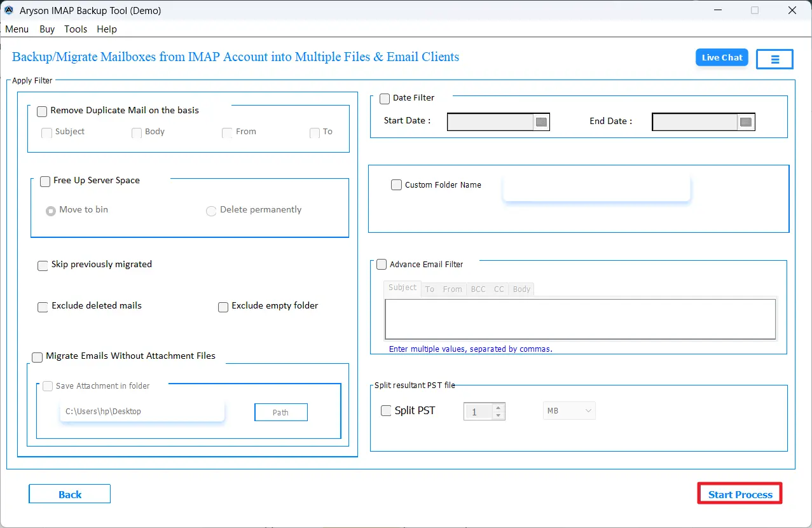Check Skip previously migrated
The width and height of the screenshot is (812, 528).
(x=43, y=265)
